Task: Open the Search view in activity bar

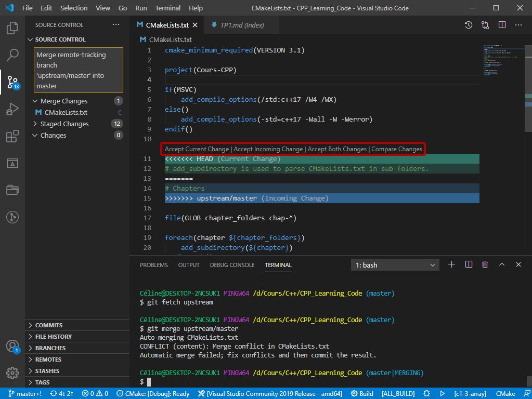Action: click(12, 55)
